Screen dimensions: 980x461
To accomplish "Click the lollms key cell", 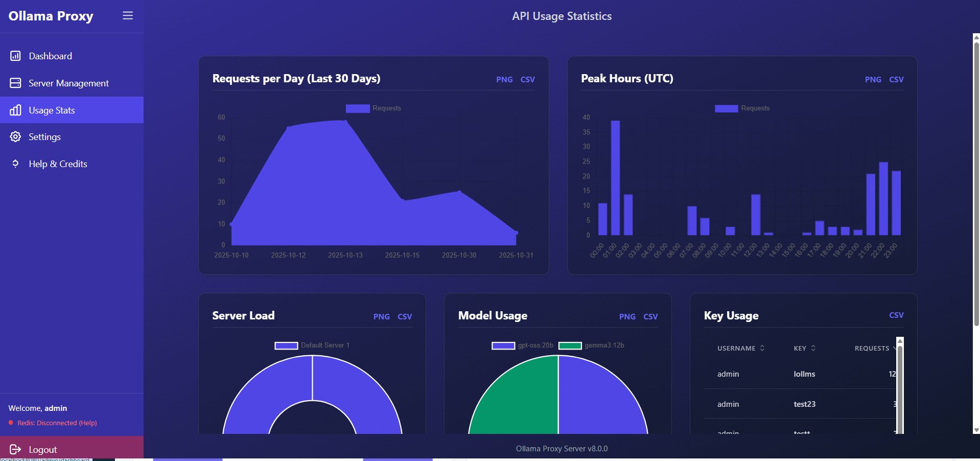I will click(804, 374).
